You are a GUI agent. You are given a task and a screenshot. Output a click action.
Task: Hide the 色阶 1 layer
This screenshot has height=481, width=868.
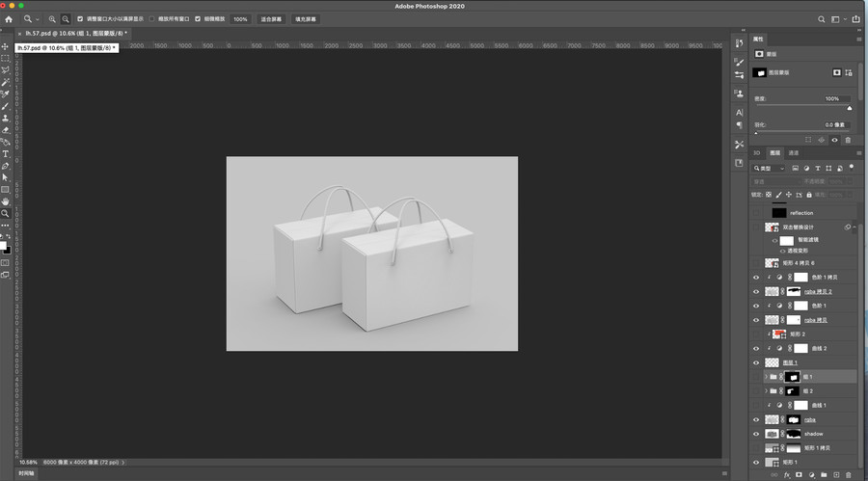point(756,306)
